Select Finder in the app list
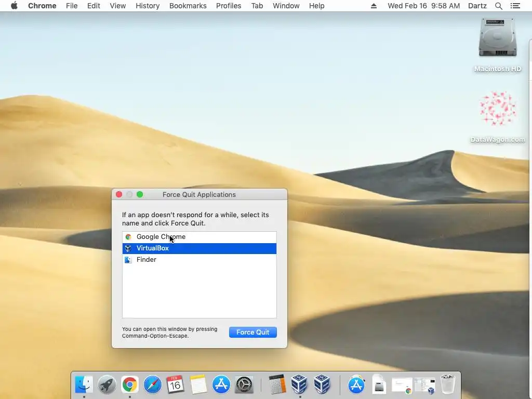Screen dimensions: 532x399 click(x=199, y=260)
